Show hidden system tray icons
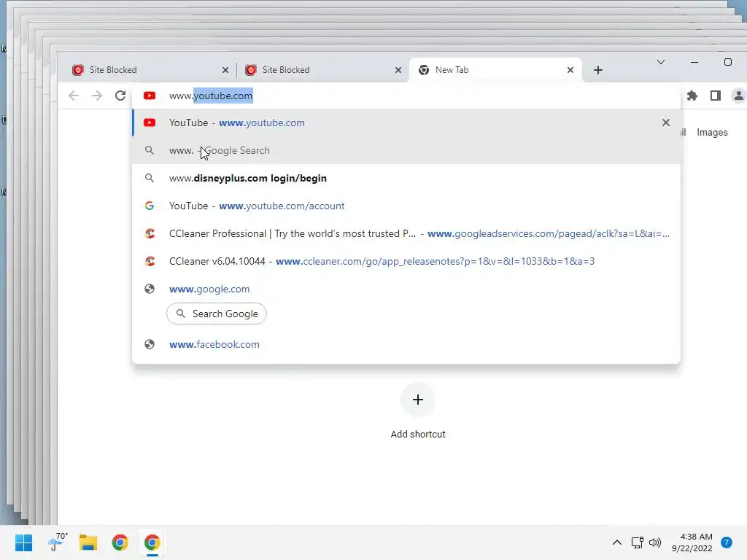747x560 pixels. coord(616,542)
